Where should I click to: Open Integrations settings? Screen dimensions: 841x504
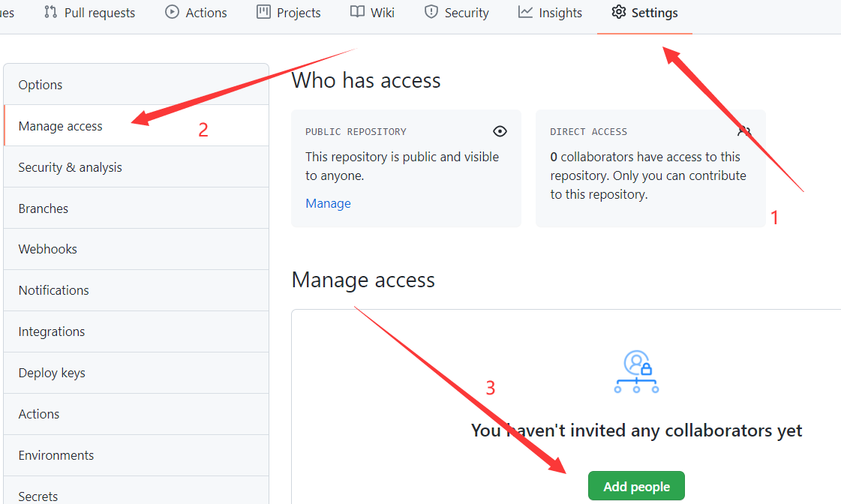tap(137, 332)
